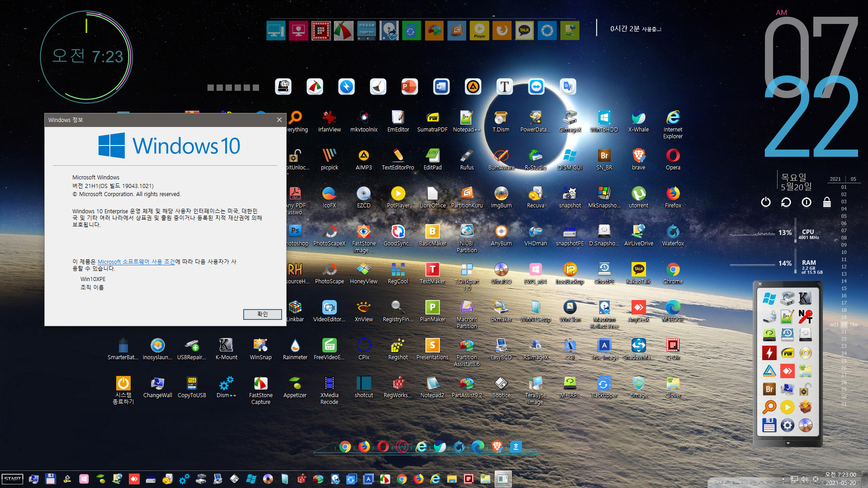Open DISM GUI icon
This screenshot has width=868, height=488.
pos(570,160)
